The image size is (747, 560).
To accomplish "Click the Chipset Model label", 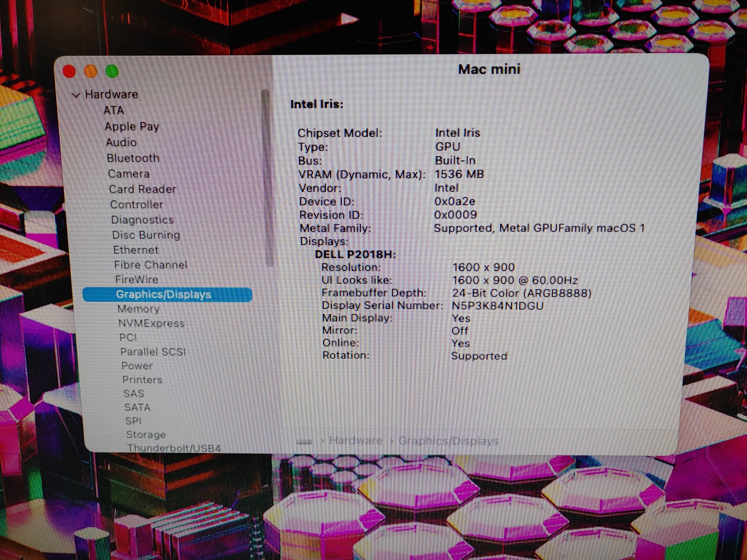I will (x=340, y=133).
